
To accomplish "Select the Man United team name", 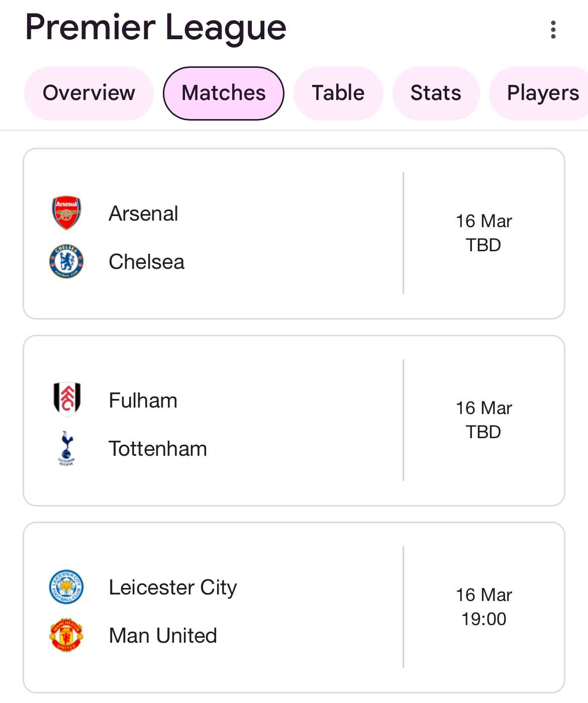I will [163, 636].
